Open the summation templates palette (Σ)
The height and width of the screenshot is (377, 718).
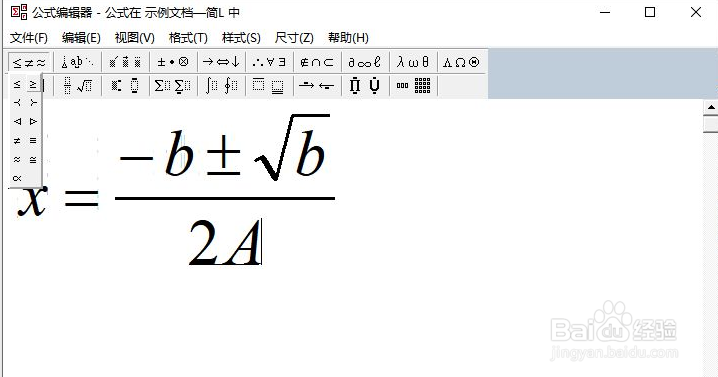pyautogui.click(x=173, y=86)
